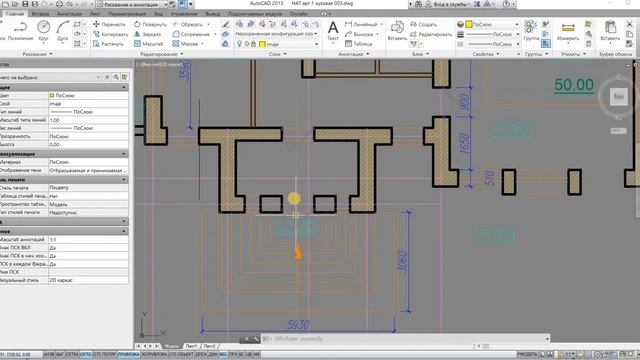The height and width of the screenshot is (360, 640).
Task: Toggle ОТС-ПОЛЯР polar tracking in status bar
Action: coord(104,355)
